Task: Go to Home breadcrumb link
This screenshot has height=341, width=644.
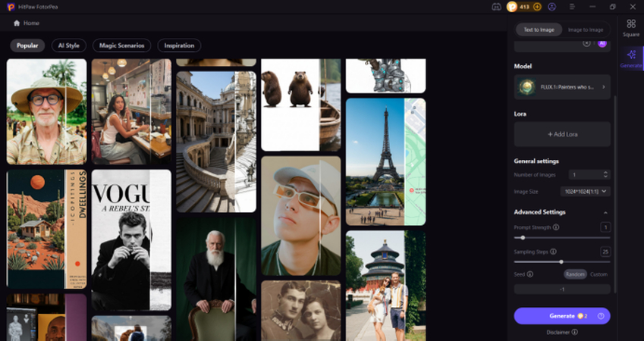Action: (31, 23)
